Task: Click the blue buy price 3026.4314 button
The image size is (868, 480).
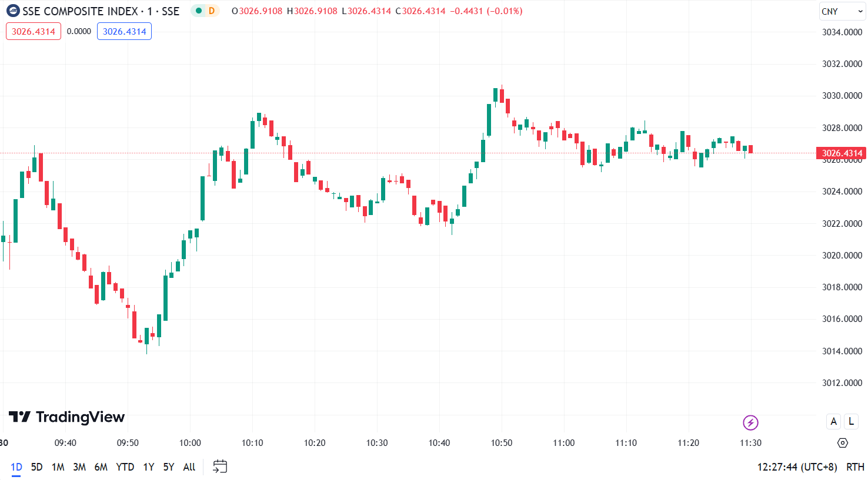Action: tap(124, 32)
